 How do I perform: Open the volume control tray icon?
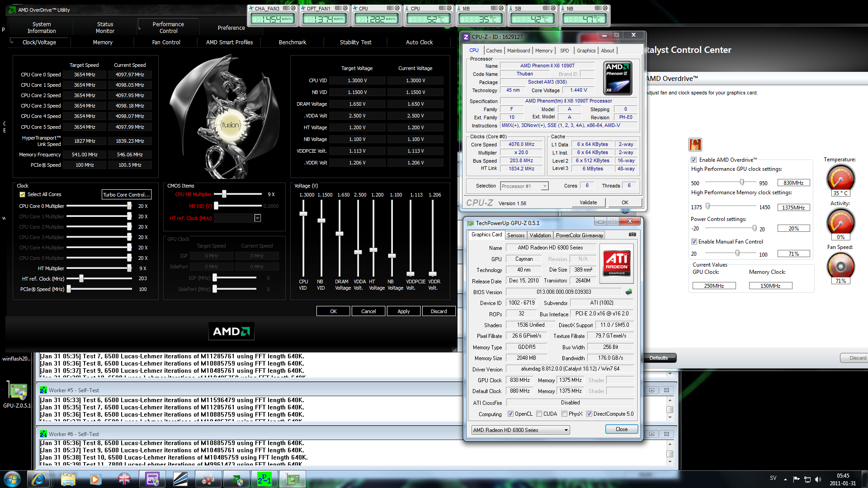[x=818, y=479]
